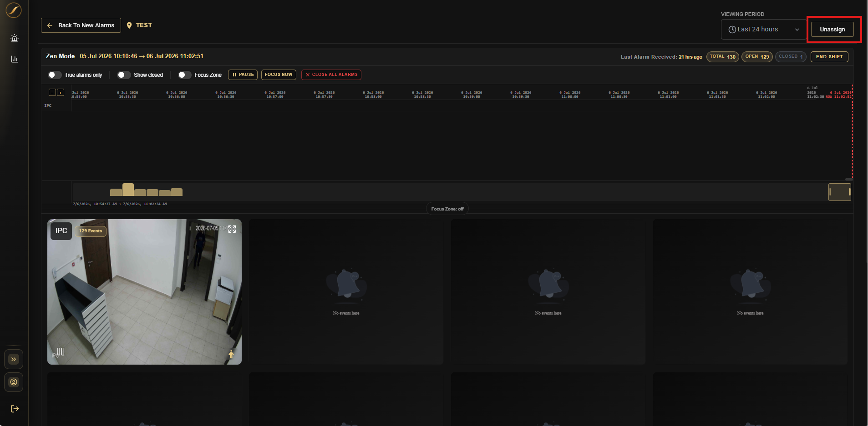Open the IPC camera thumbnail
The width and height of the screenshot is (868, 426).
point(144,292)
